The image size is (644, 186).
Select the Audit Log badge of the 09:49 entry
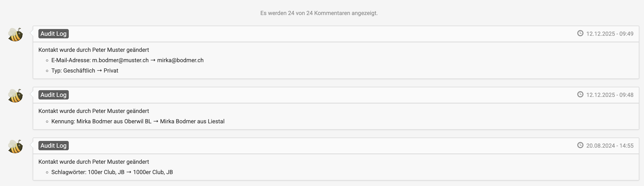(x=53, y=34)
